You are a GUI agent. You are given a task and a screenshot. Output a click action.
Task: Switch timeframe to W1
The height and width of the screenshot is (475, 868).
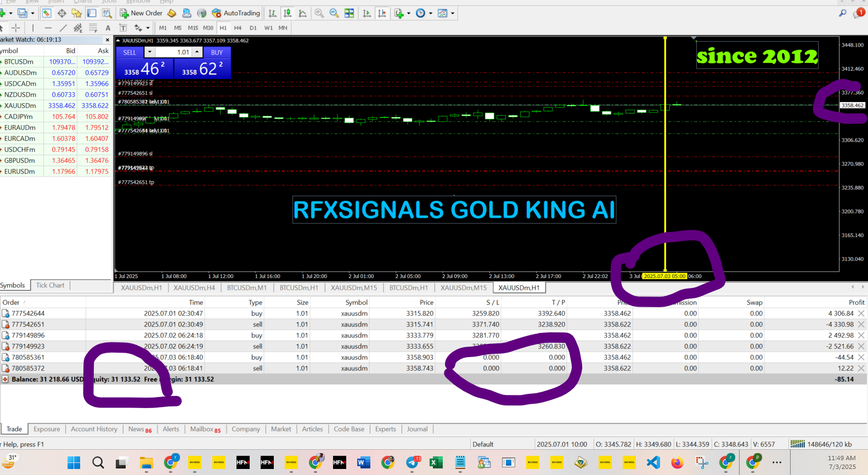[268, 28]
